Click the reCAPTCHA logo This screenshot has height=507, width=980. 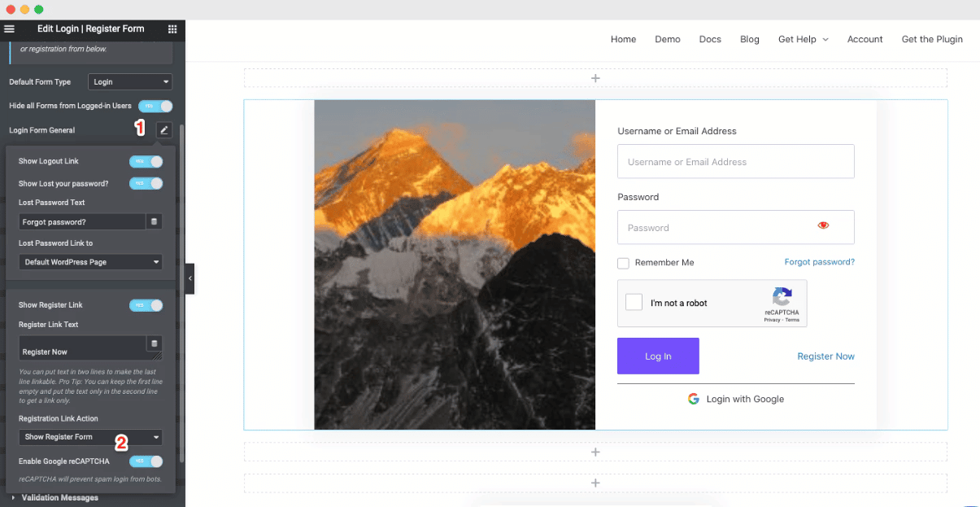pos(782,297)
